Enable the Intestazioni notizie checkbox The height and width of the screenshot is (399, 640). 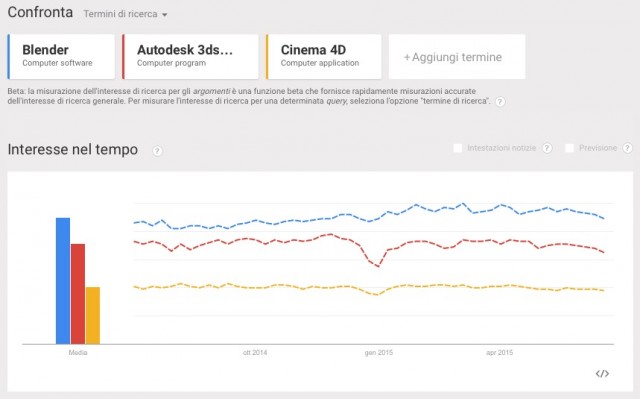coord(458,148)
